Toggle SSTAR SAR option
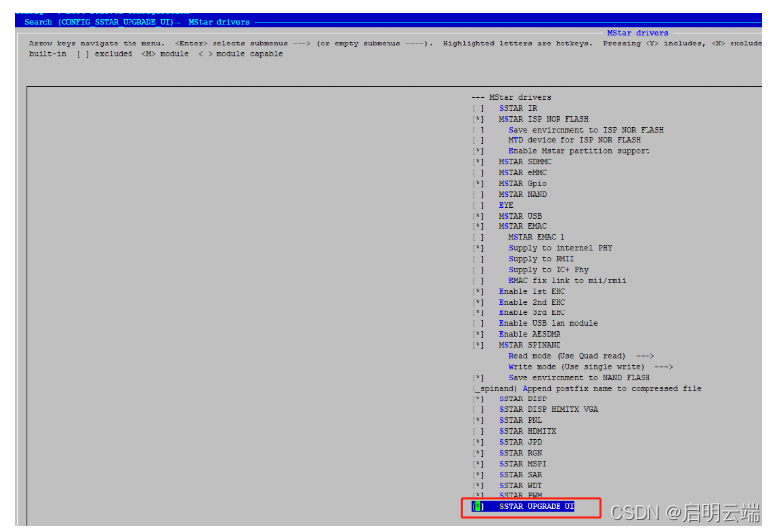This screenshot has height=532, width=776. pyautogui.click(x=478, y=475)
